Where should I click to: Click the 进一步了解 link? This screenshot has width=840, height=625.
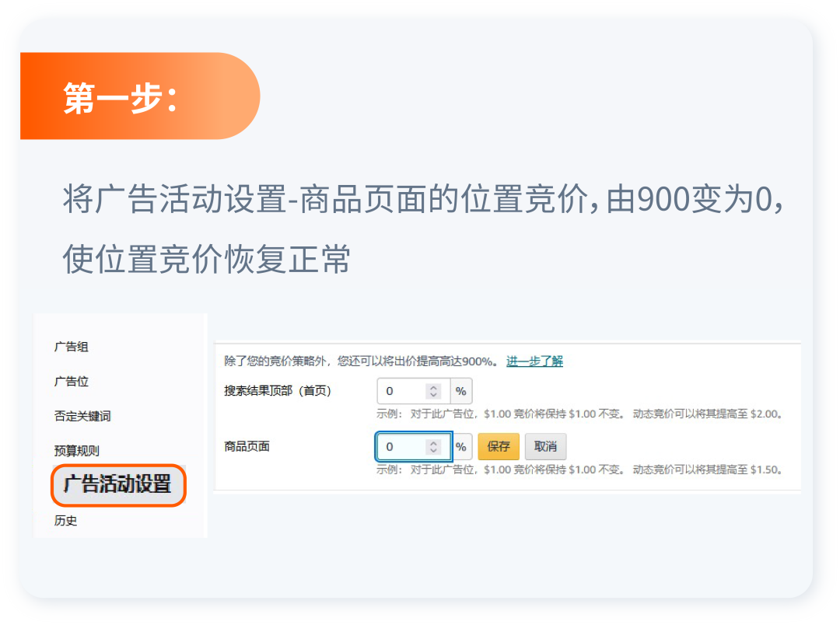pos(534,361)
